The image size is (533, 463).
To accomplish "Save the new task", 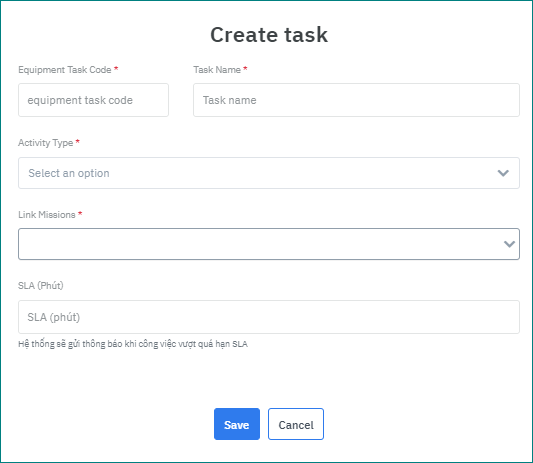I will 237,424.
